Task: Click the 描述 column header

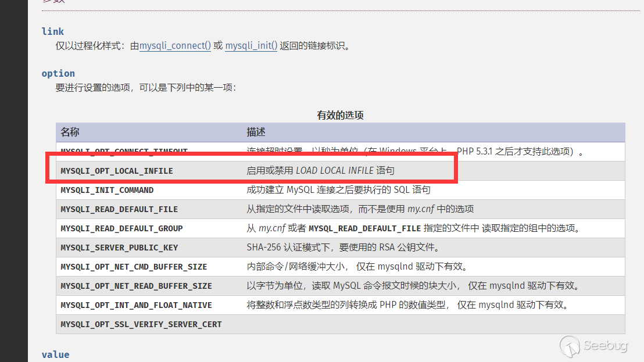Action: 256,132
